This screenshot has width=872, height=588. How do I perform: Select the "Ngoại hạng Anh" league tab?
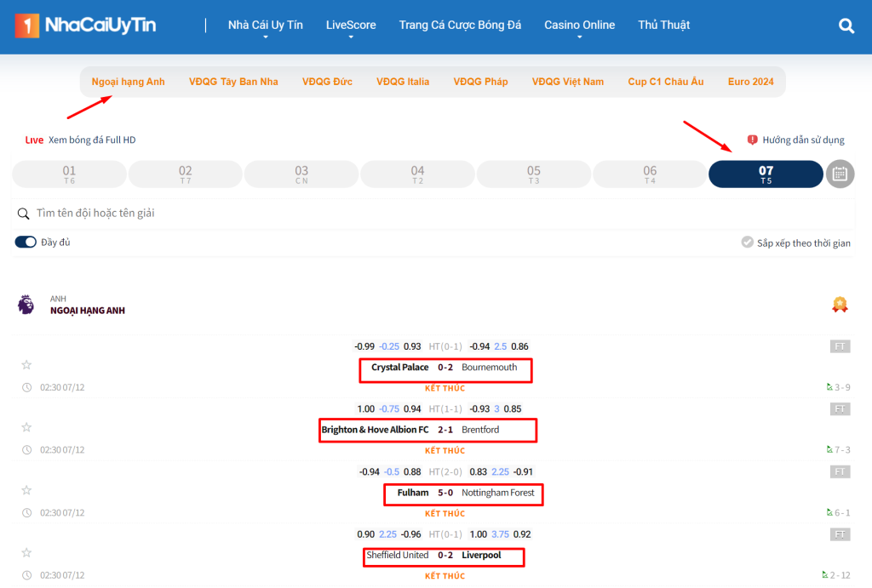tap(128, 82)
